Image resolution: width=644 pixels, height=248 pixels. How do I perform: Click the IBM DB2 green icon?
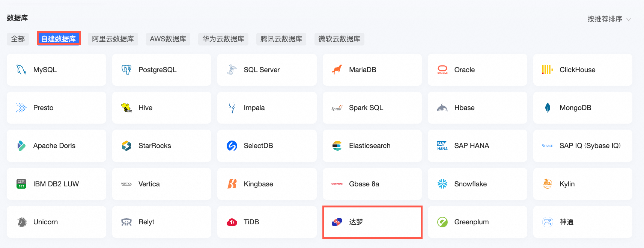pyautogui.click(x=21, y=184)
